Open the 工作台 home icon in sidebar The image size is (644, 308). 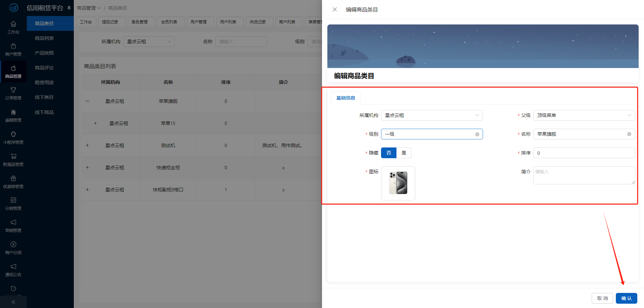pos(13,24)
